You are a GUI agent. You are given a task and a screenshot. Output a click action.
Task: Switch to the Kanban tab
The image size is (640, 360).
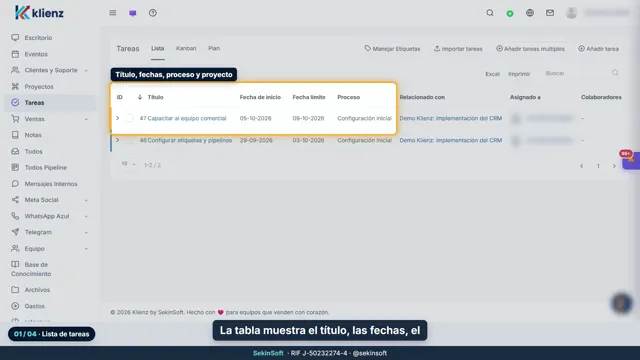[186, 48]
